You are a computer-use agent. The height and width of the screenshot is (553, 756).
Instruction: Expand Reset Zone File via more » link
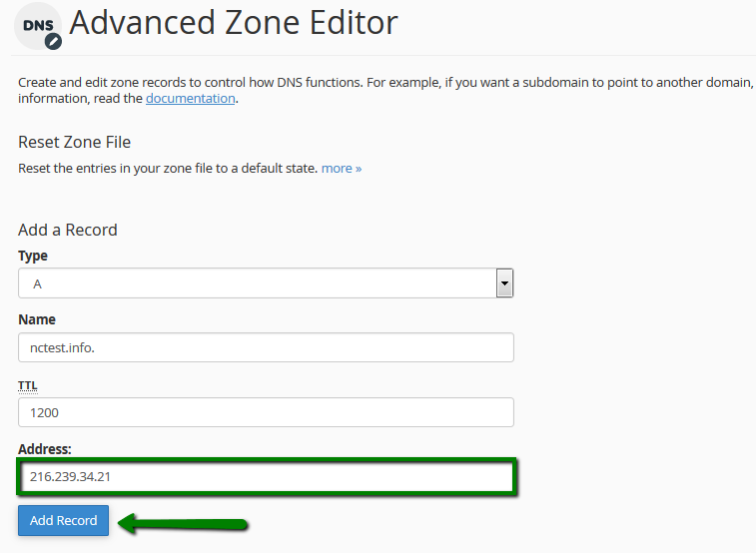click(x=342, y=168)
